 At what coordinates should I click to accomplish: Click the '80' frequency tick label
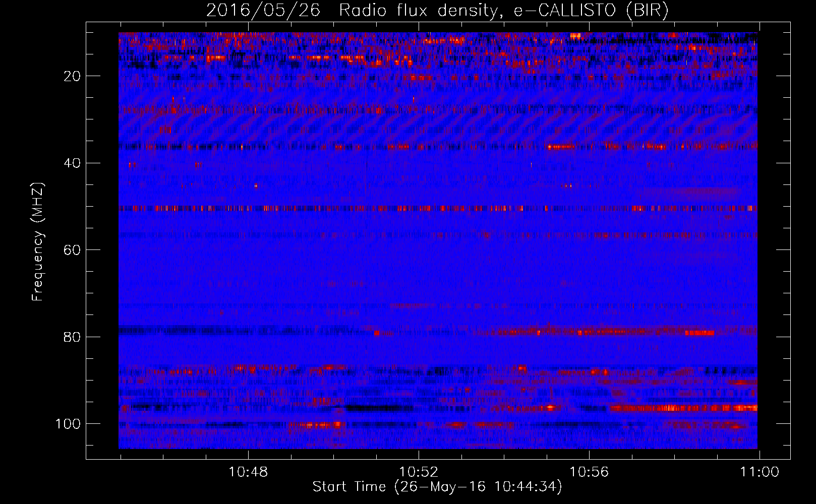pos(73,337)
